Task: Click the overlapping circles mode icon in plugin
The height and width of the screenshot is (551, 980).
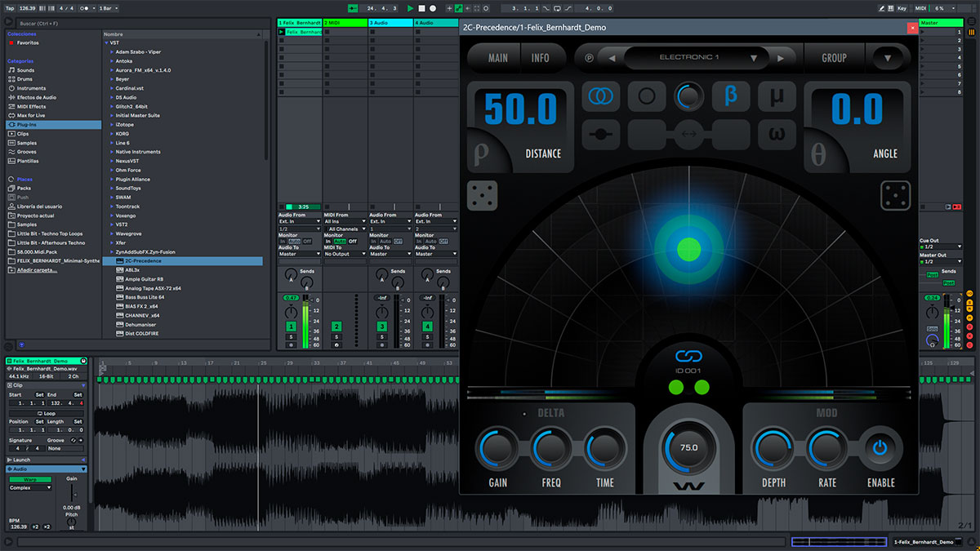Action: (601, 96)
